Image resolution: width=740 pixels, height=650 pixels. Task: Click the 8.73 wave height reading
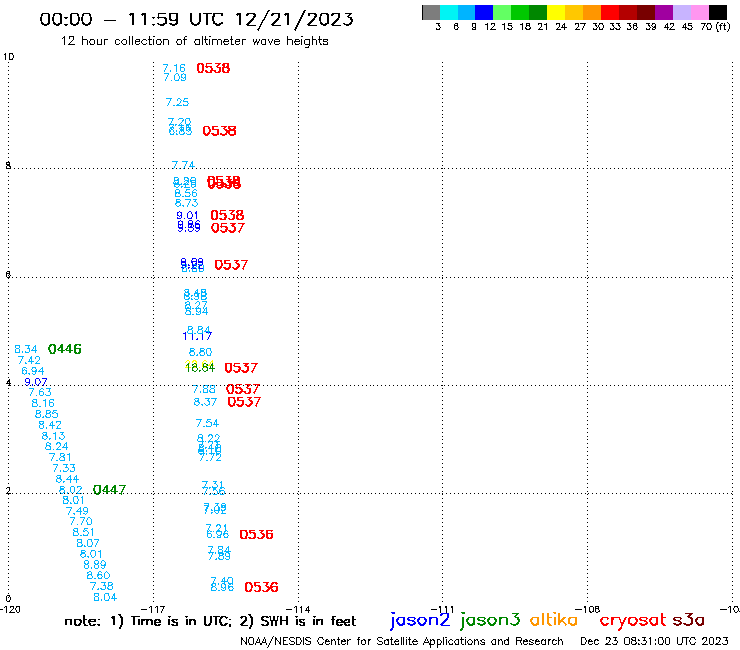point(186,203)
